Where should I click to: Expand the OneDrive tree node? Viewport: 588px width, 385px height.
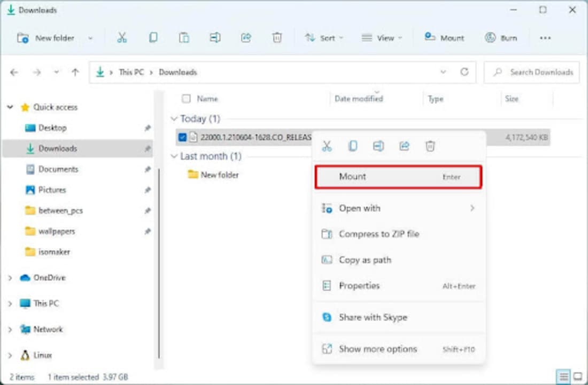coord(10,278)
